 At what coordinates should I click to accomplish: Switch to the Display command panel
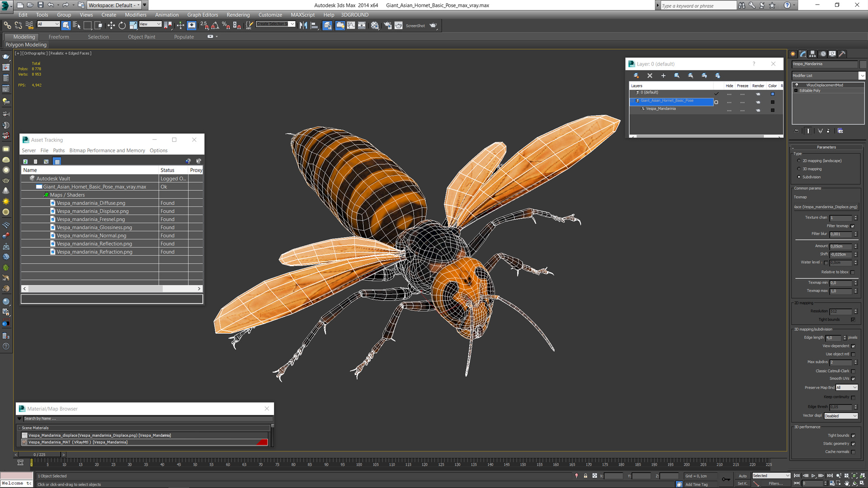pos(832,54)
